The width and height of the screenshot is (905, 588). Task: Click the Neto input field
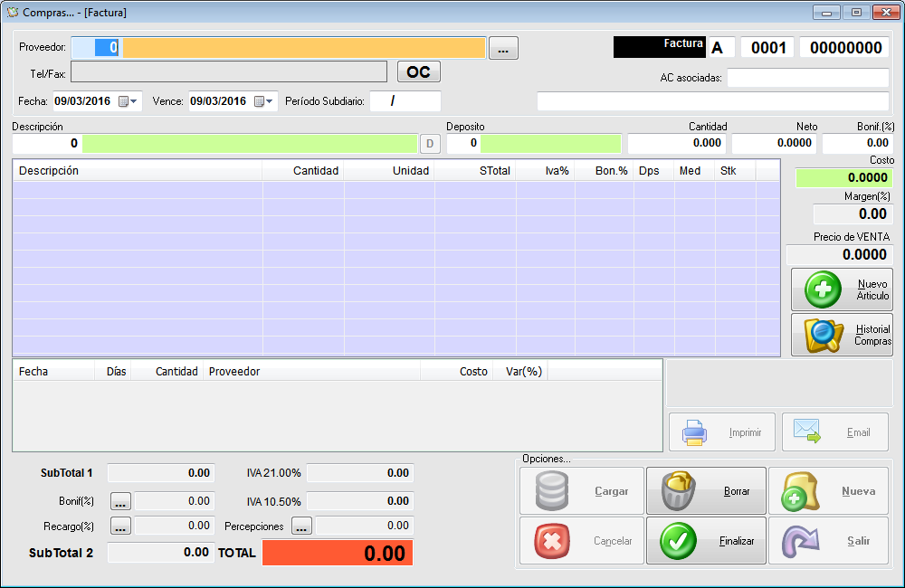774,143
